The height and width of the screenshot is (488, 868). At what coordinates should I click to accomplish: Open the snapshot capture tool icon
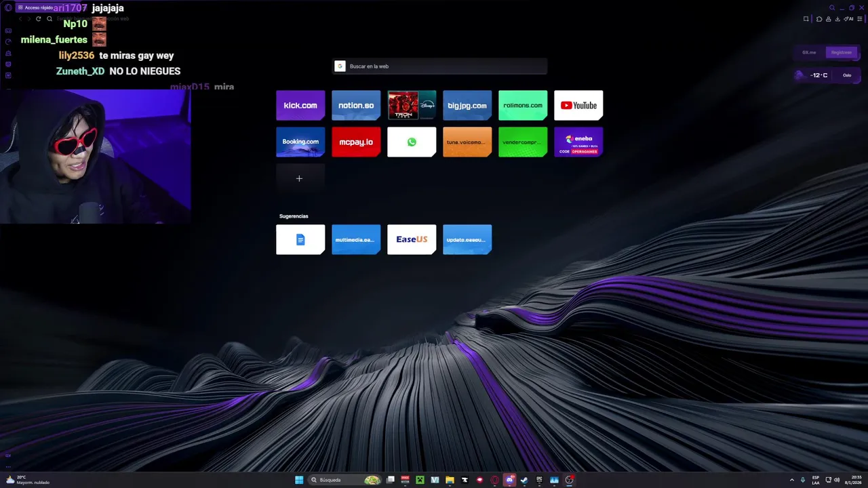pos(806,19)
